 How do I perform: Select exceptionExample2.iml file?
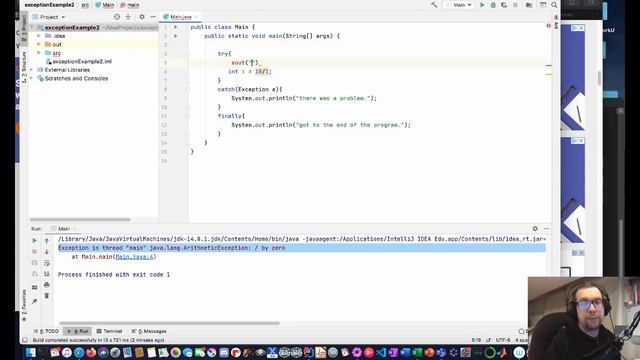click(82, 61)
